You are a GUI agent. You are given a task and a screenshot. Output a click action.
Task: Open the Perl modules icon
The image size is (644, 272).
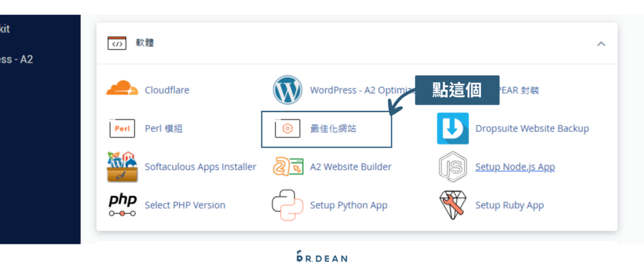122,128
